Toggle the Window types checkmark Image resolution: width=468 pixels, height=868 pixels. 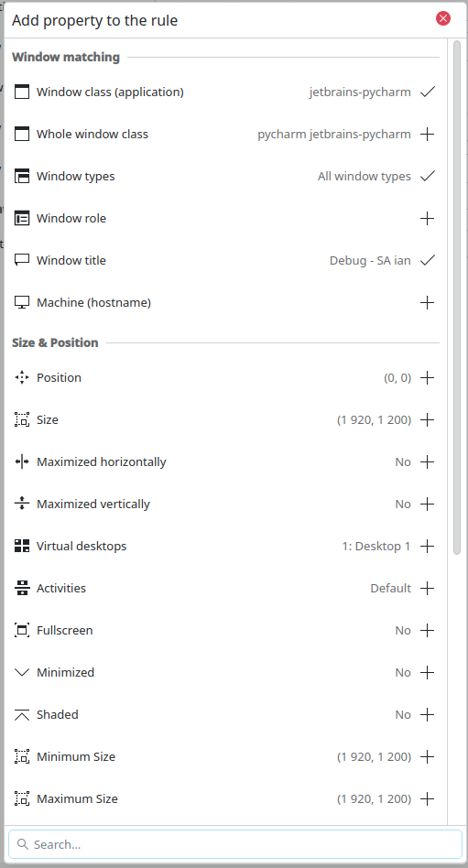[x=427, y=176]
